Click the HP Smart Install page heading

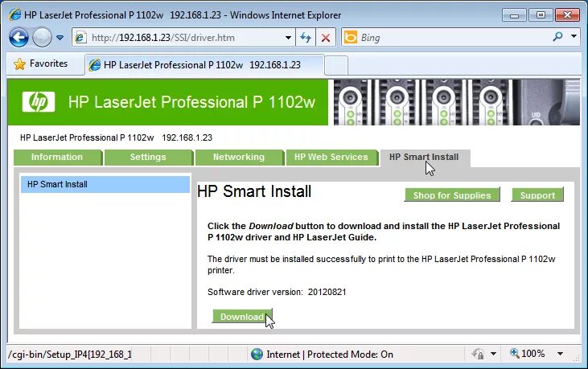tap(254, 191)
